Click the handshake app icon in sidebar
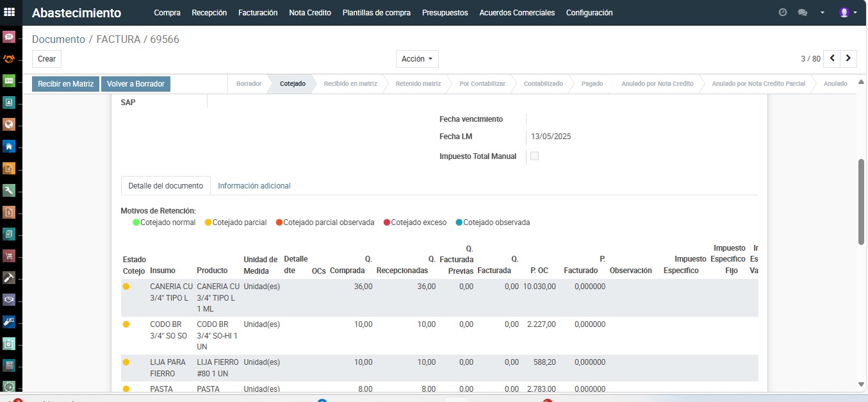 [9, 59]
